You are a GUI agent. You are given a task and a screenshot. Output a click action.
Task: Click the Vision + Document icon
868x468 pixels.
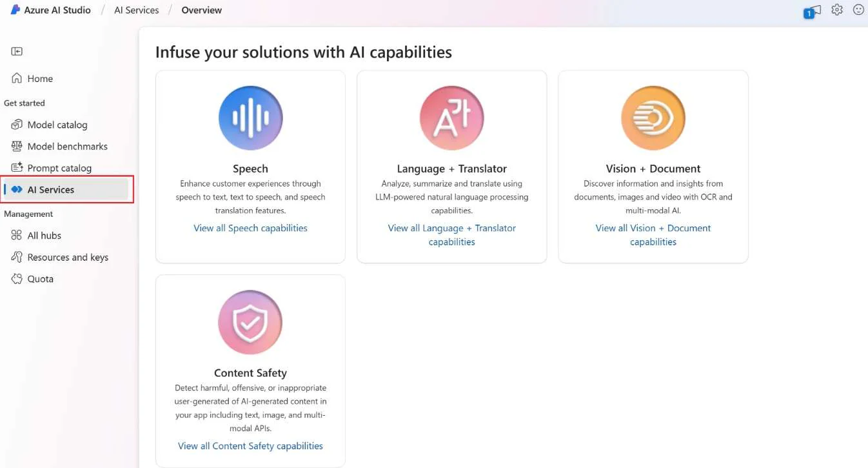pyautogui.click(x=653, y=118)
